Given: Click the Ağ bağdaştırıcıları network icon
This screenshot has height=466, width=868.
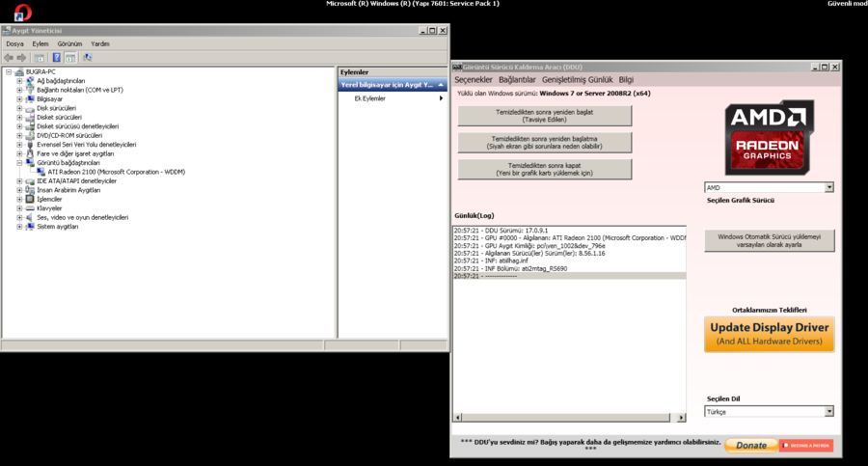Looking at the screenshot, I should [30, 81].
